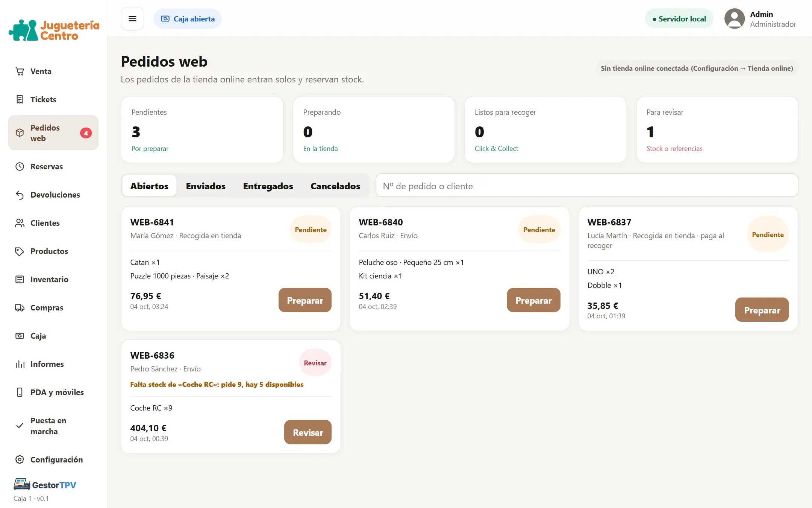Open the Para revisar summary card

[717, 130]
